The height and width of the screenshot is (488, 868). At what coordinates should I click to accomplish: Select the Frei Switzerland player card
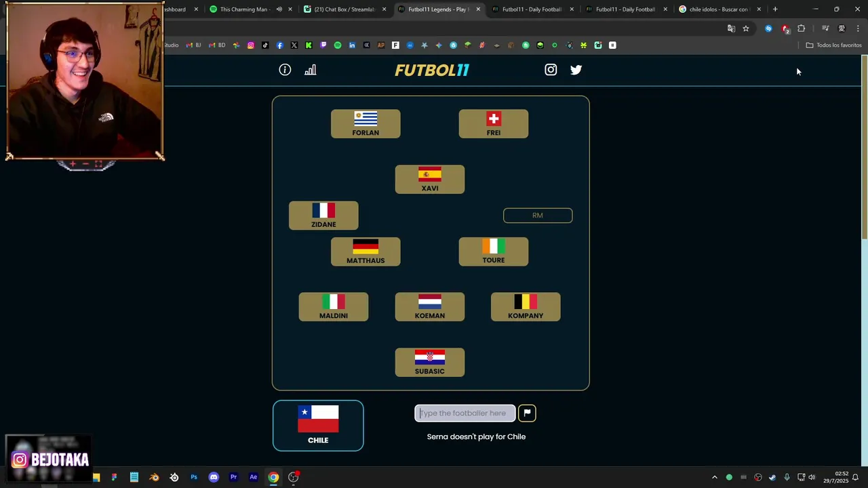tap(494, 124)
